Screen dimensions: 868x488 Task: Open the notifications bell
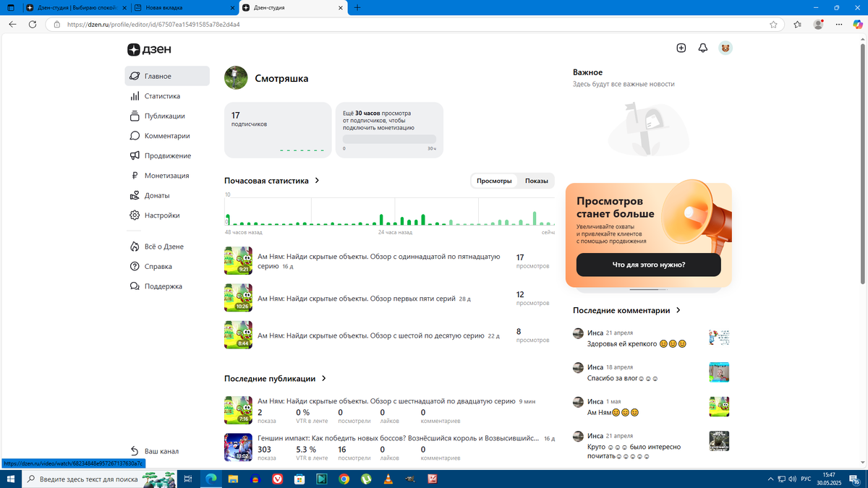[x=702, y=48]
